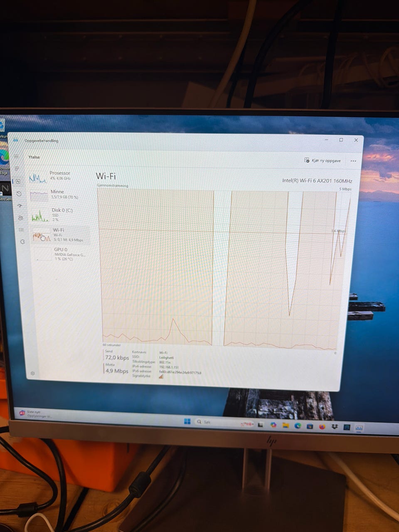Open the Details list icon
This screenshot has width=399, height=532.
tap(22, 230)
